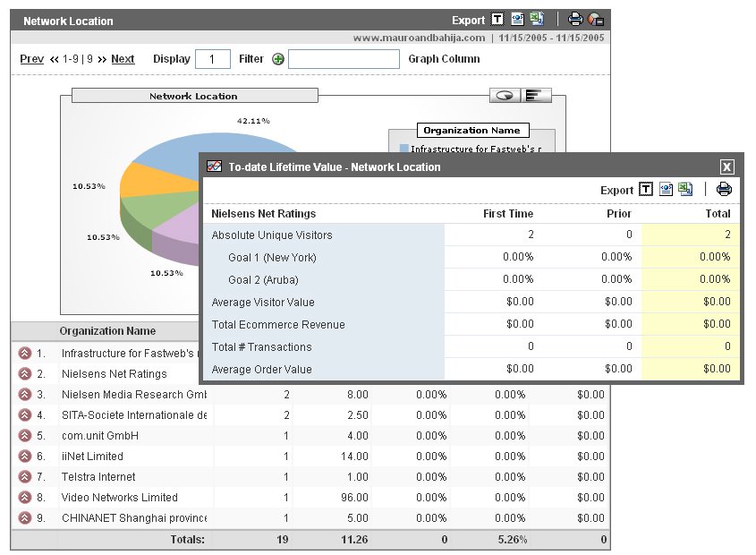Image resolution: width=756 pixels, height=555 pixels.
Task: Expand row 7 Telstra Internet
Action: pyautogui.click(x=24, y=477)
